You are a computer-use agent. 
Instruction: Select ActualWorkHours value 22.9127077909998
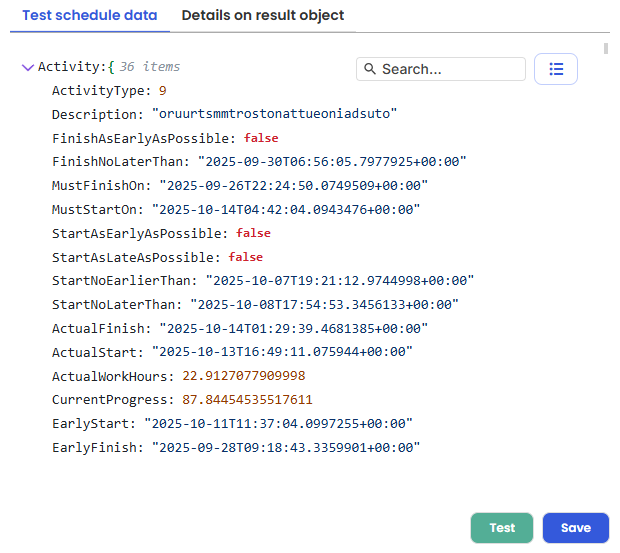pyautogui.click(x=244, y=376)
